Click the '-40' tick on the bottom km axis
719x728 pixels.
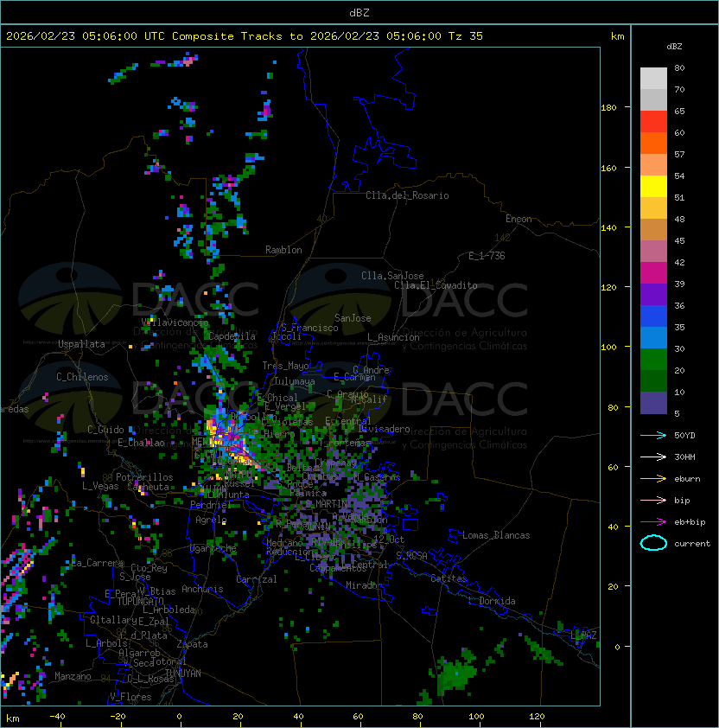[57, 717]
